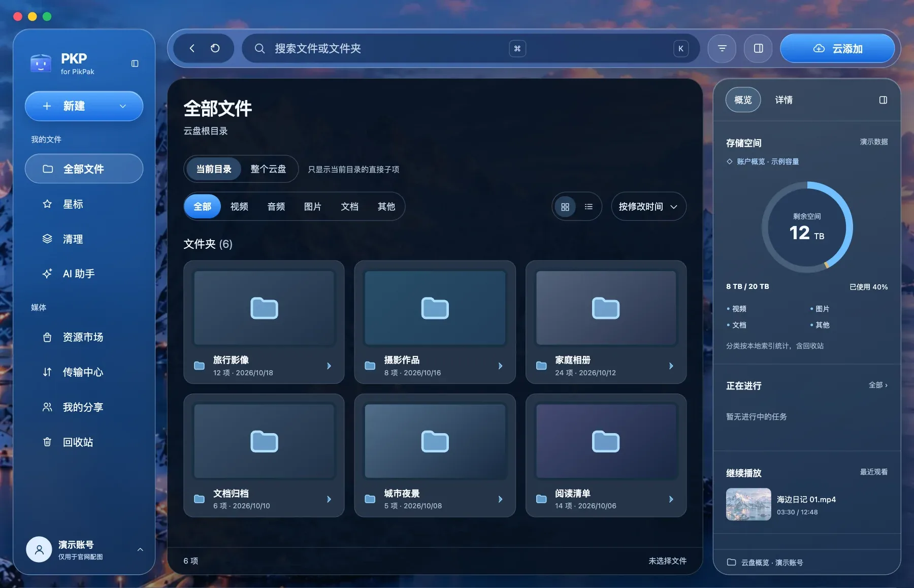
Task: Click the 演示账号 avatar icon
Action: point(39,549)
